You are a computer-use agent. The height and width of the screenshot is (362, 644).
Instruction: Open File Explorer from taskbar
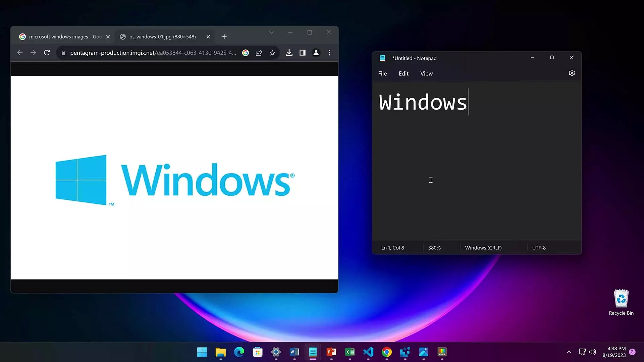tap(220, 352)
